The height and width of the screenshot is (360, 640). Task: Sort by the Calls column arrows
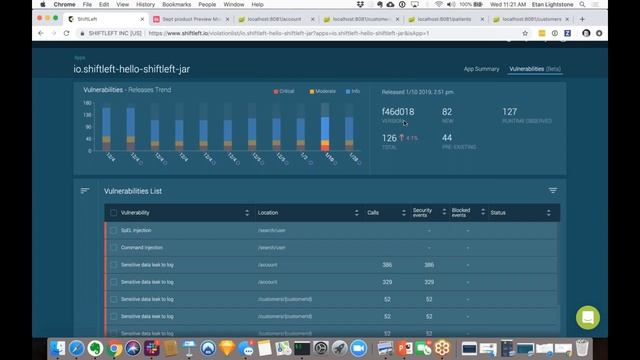click(x=403, y=213)
